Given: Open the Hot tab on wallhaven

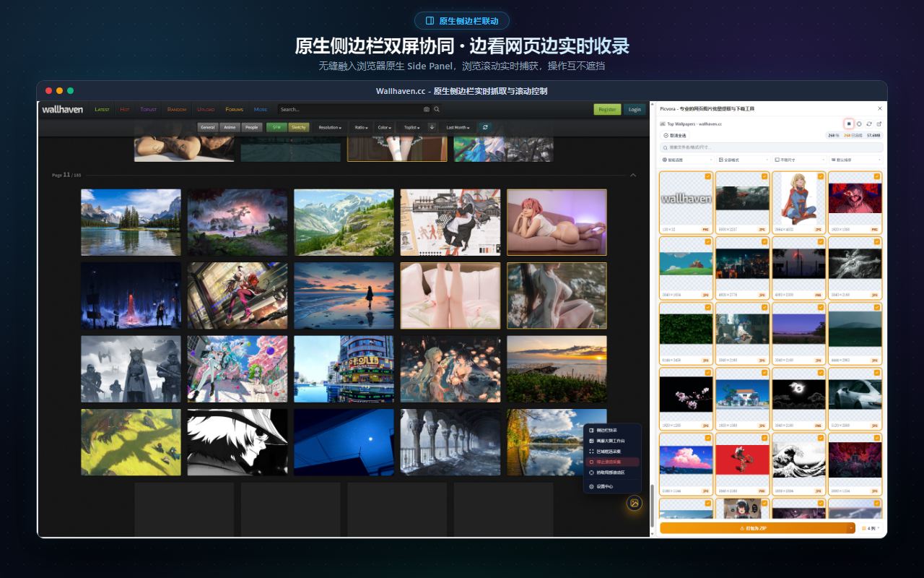Looking at the screenshot, I should (x=125, y=109).
